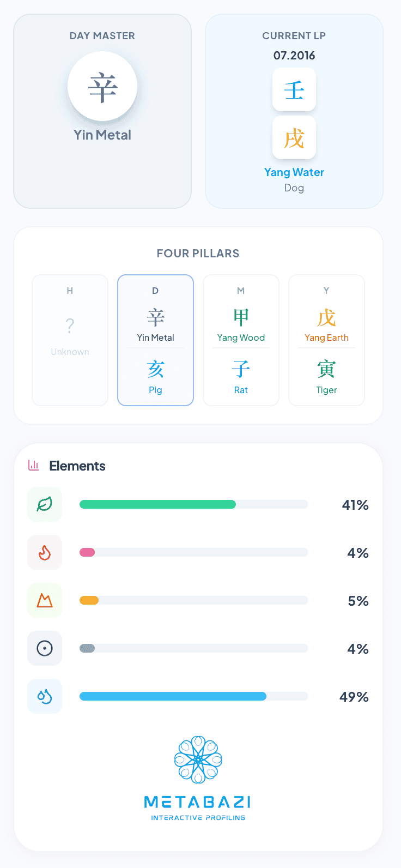This screenshot has width=401, height=868.
Task: Click the Water element droplet icon
Action: [45, 696]
